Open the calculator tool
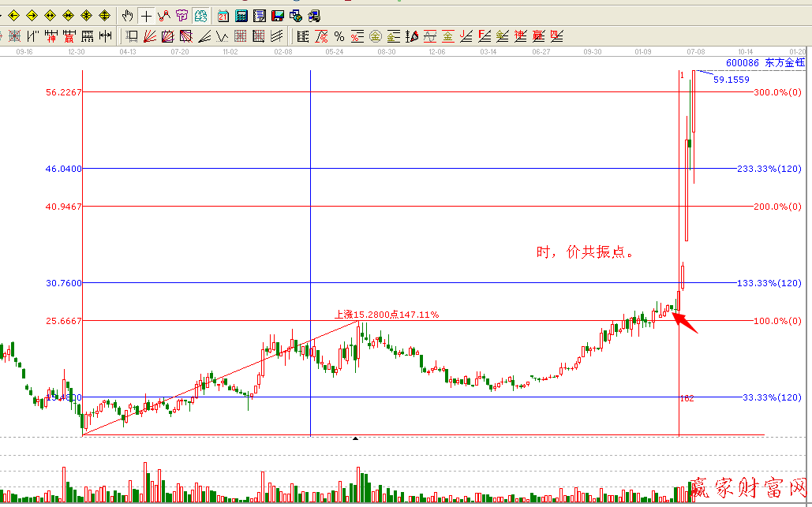 [x=241, y=16]
